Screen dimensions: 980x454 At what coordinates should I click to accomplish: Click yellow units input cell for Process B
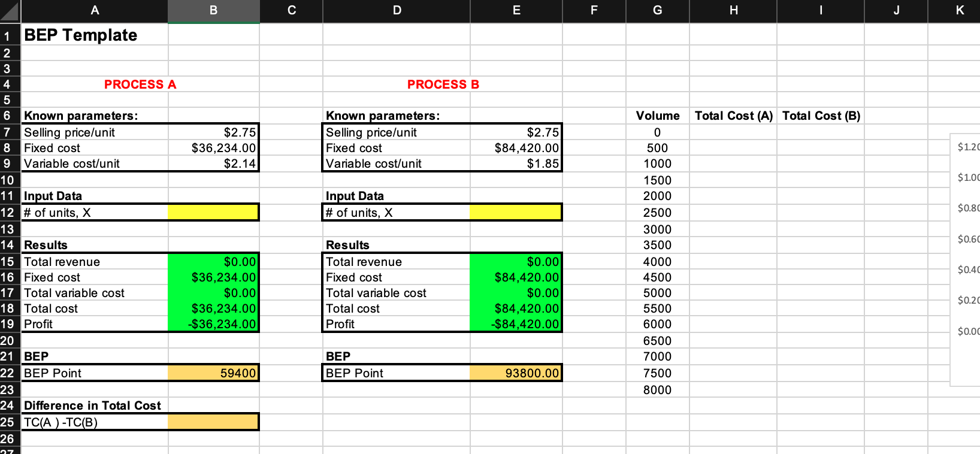pyautogui.click(x=516, y=213)
